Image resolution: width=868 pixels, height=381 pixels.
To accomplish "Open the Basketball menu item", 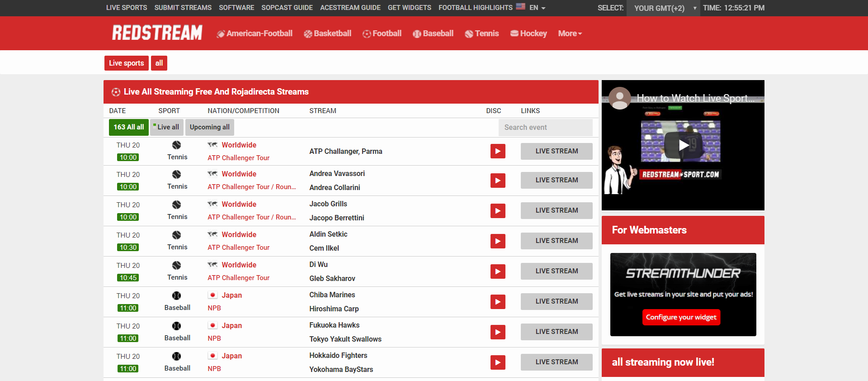I will [x=328, y=33].
